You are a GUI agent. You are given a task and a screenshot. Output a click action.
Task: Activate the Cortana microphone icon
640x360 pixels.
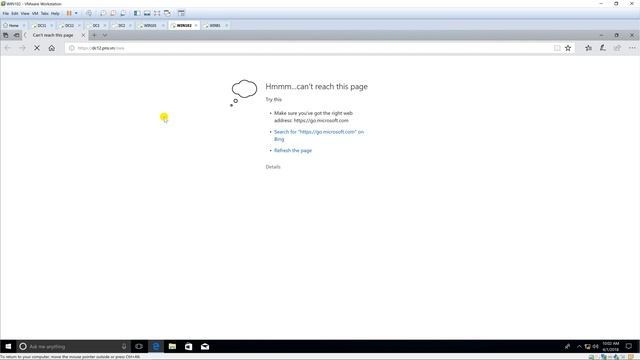124,347
